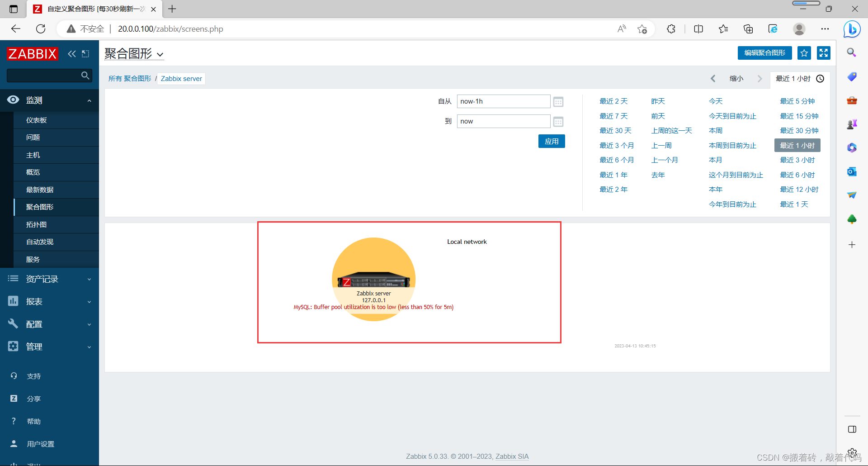The height and width of the screenshot is (466, 868).
Task: Go back with the browser back arrow
Action: pos(16,29)
